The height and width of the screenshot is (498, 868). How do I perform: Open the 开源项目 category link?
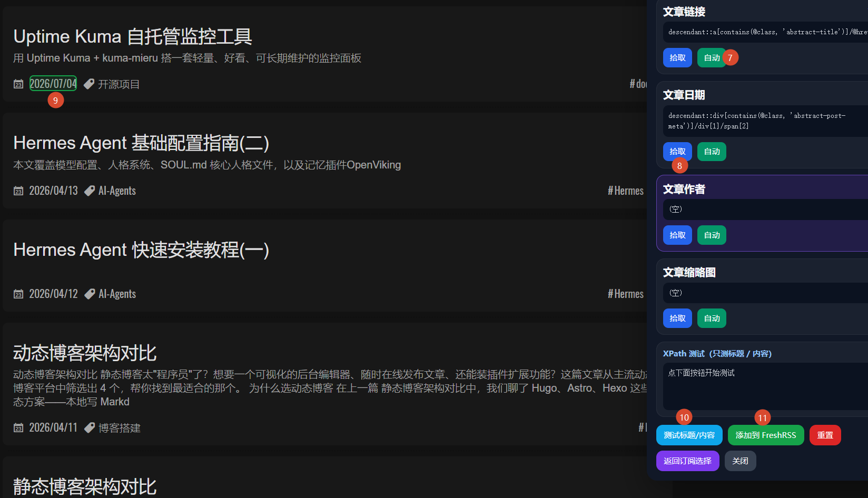[x=119, y=84]
